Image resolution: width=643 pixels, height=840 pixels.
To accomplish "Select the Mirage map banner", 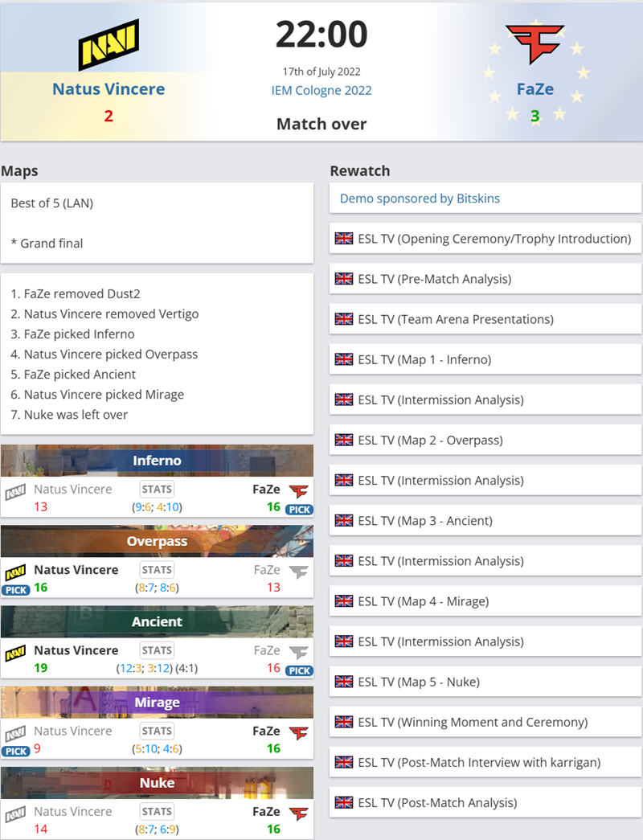I will coord(157,702).
